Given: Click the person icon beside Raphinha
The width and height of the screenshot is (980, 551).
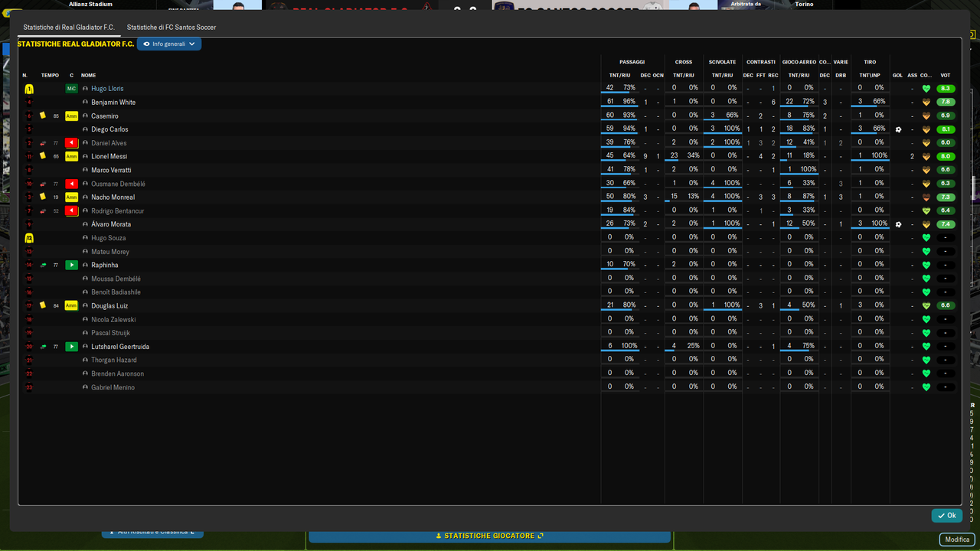Looking at the screenshot, I should coord(86,266).
